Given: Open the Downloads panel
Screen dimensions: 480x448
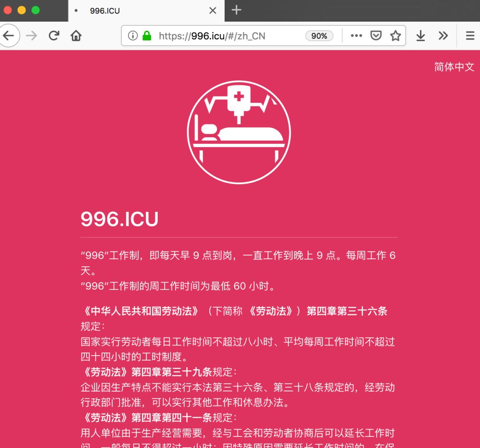Looking at the screenshot, I should tap(420, 36).
